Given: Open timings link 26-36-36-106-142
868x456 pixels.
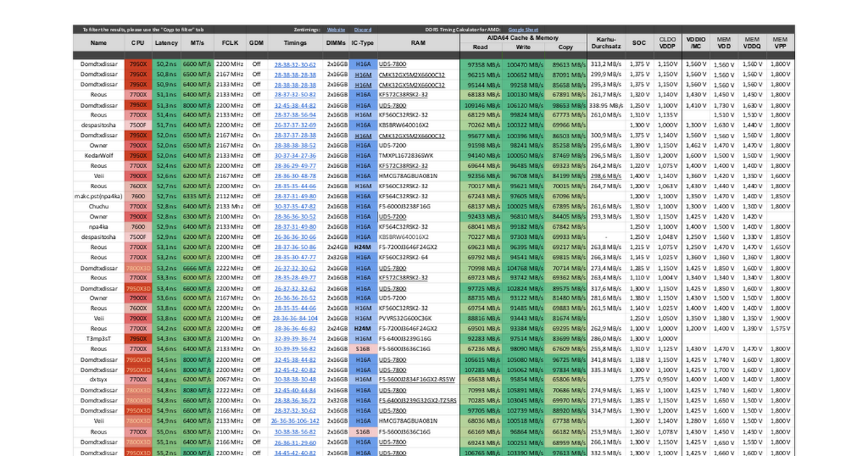Looking at the screenshot, I should tap(295, 421).
